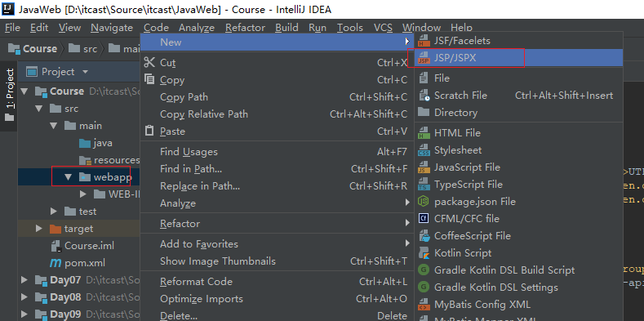Image resolution: width=644 pixels, height=321 pixels.
Task: Open the Navigate menu
Action: tap(112, 28)
